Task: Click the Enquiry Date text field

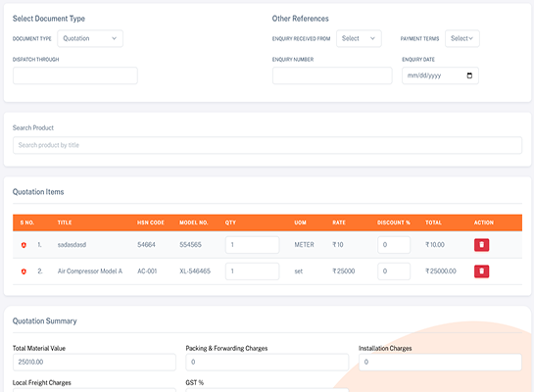Action: point(440,75)
